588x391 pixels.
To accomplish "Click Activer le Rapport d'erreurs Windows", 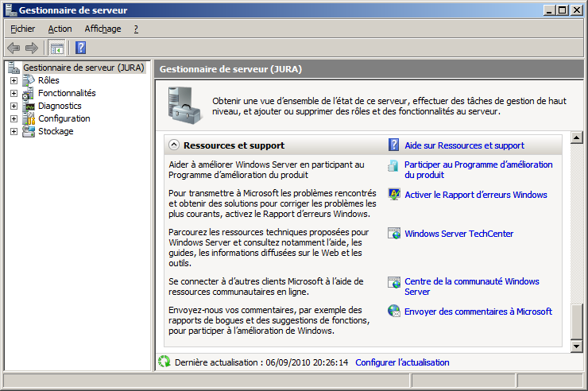I will [475, 195].
